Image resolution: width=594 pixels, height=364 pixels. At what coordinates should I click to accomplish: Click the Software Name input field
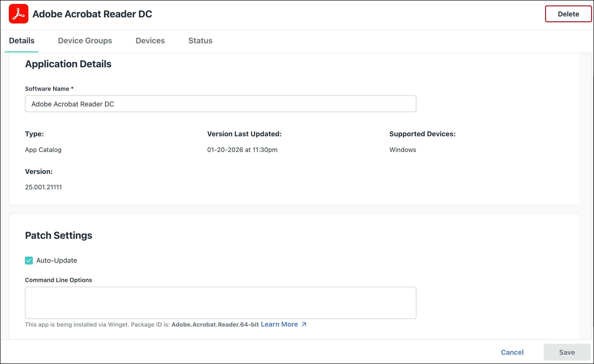(220, 104)
